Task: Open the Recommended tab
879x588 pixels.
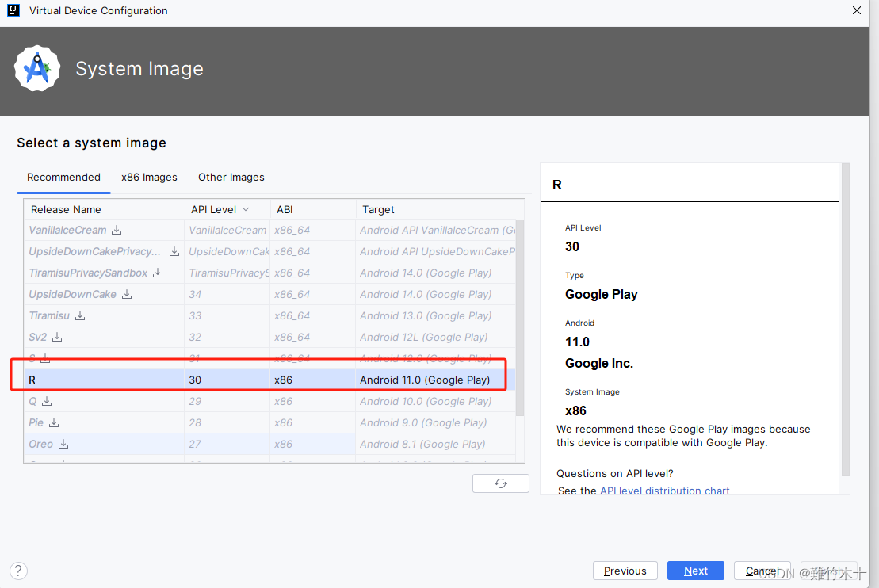Action: coord(63,177)
